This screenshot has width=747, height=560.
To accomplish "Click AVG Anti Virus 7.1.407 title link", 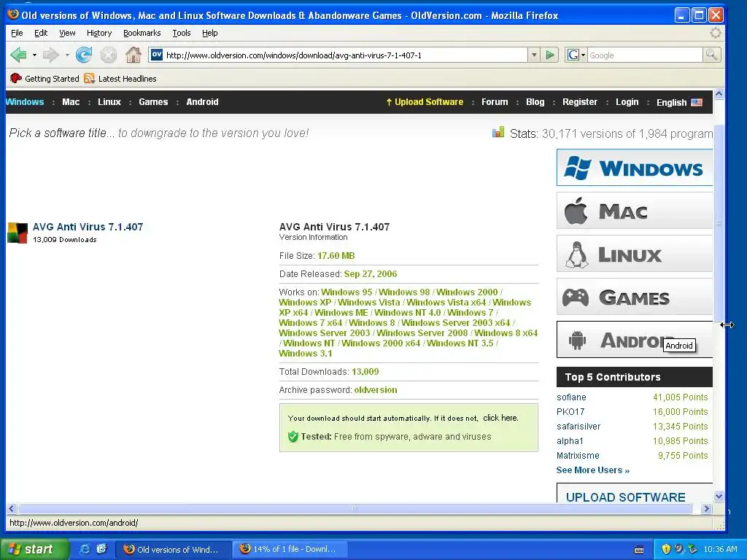I will [88, 227].
